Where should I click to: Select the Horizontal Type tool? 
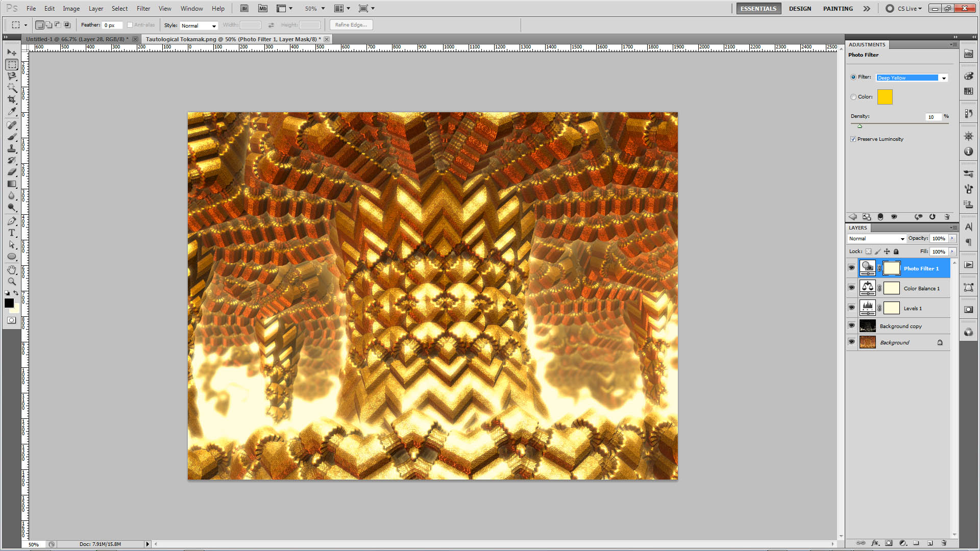12,233
